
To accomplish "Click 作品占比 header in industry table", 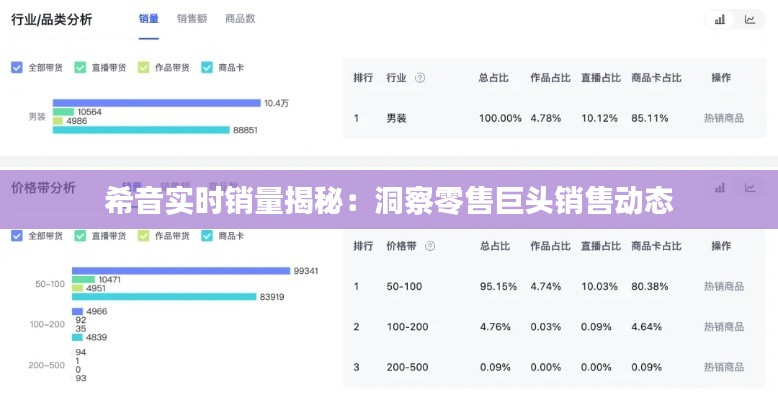I will pyautogui.click(x=550, y=78).
